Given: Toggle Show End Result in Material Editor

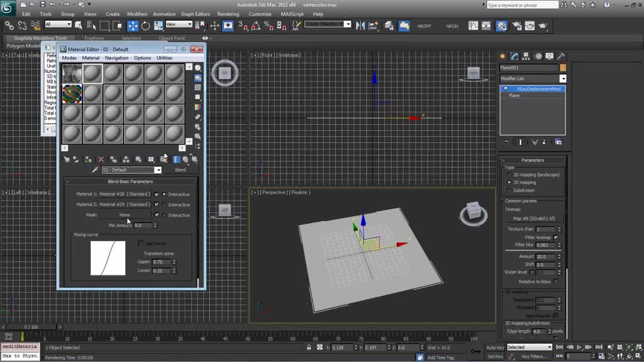Looking at the screenshot, I should point(176,159).
